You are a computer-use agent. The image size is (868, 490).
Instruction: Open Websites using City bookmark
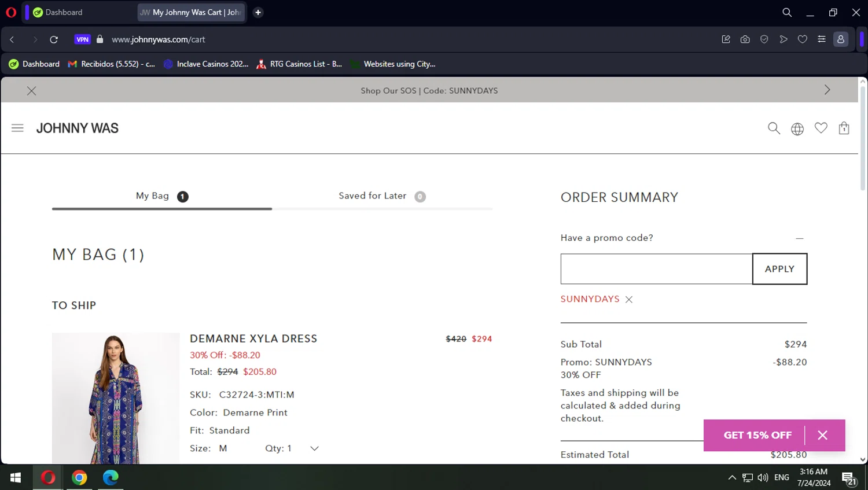pyautogui.click(x=393, y=64)
